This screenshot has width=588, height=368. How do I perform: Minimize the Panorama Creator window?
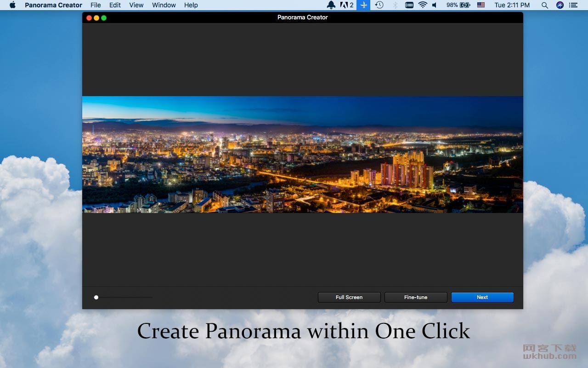pos(96,18)
